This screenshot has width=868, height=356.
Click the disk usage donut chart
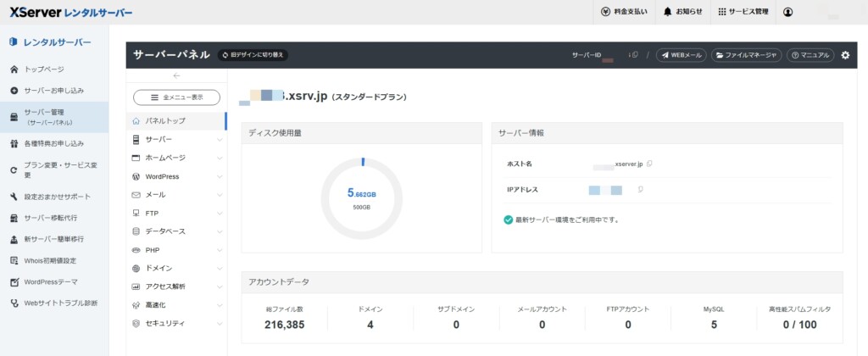[361, 198]
